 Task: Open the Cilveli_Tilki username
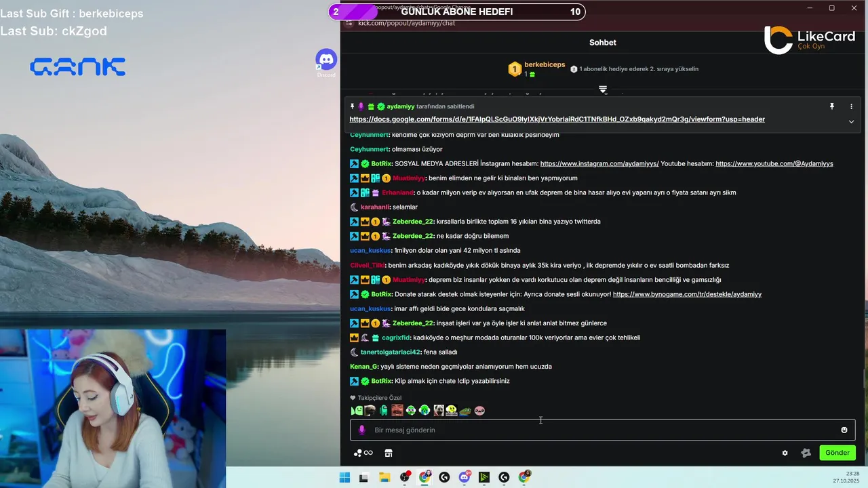click(367, 265)
